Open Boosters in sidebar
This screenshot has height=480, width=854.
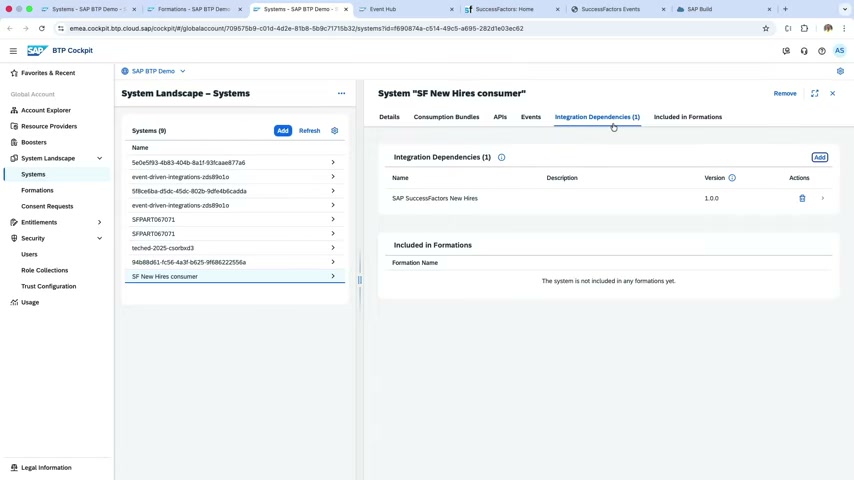pyautogui.click(x=34, y=142)
